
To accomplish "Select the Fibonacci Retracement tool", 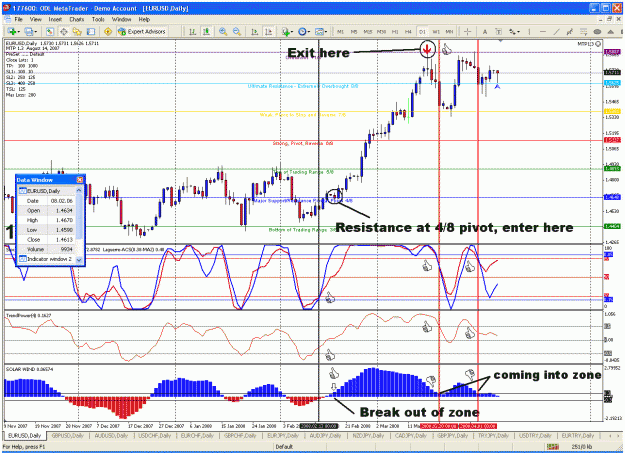I will [584, 32].
